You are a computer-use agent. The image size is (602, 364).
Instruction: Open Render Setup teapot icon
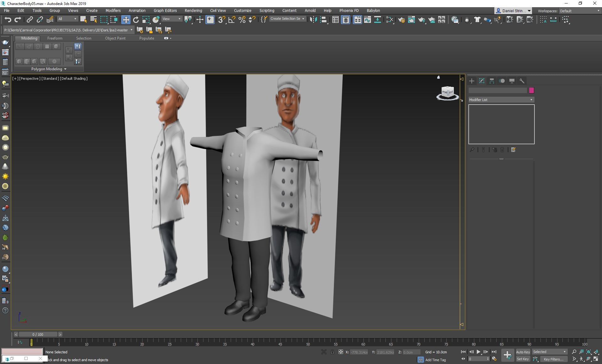[401, 20]
